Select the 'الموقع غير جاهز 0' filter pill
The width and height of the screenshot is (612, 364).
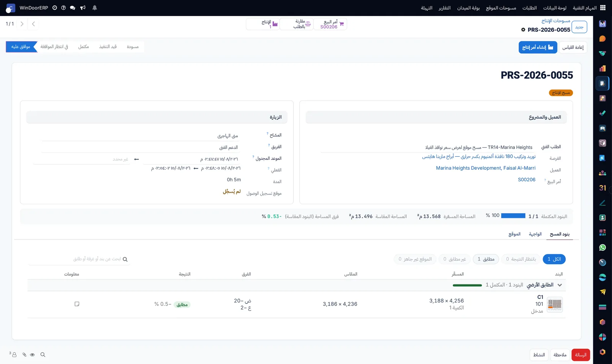point(415,259)
